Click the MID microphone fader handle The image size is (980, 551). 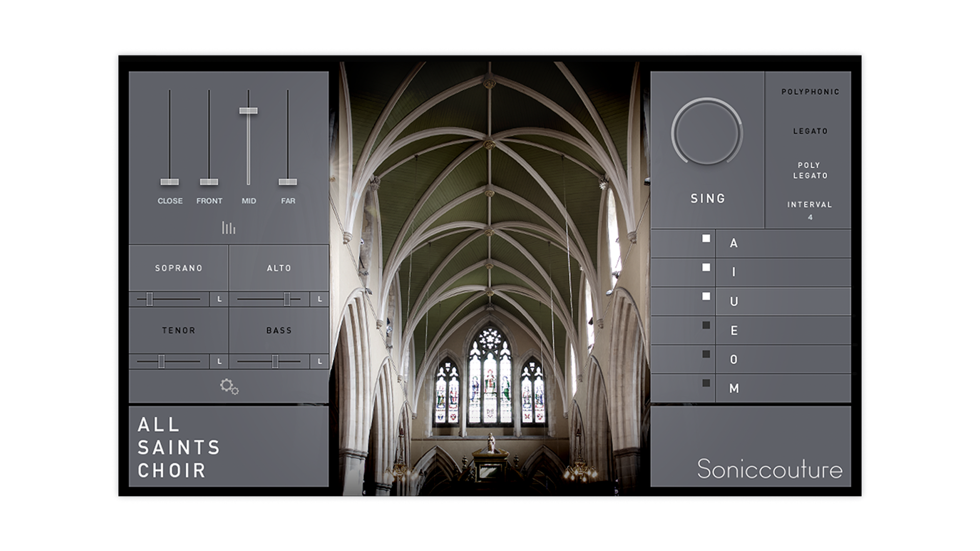[249, 111]
